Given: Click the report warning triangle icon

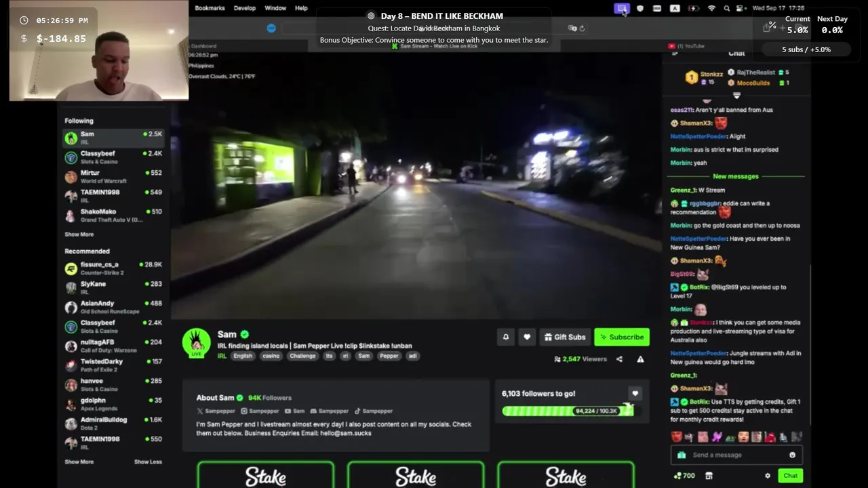Looking at the screenshot, I should [x=640, y=359].
